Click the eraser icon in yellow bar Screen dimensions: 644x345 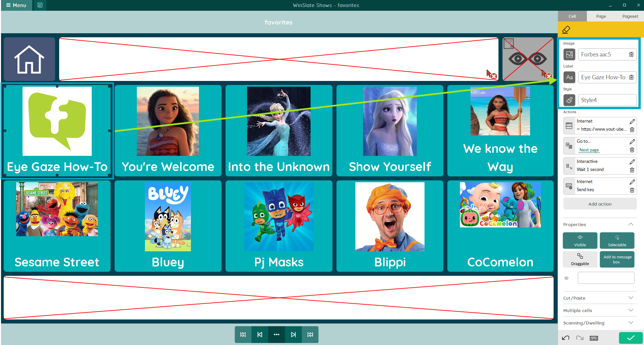pyautogui.click(x=566, y=30)
